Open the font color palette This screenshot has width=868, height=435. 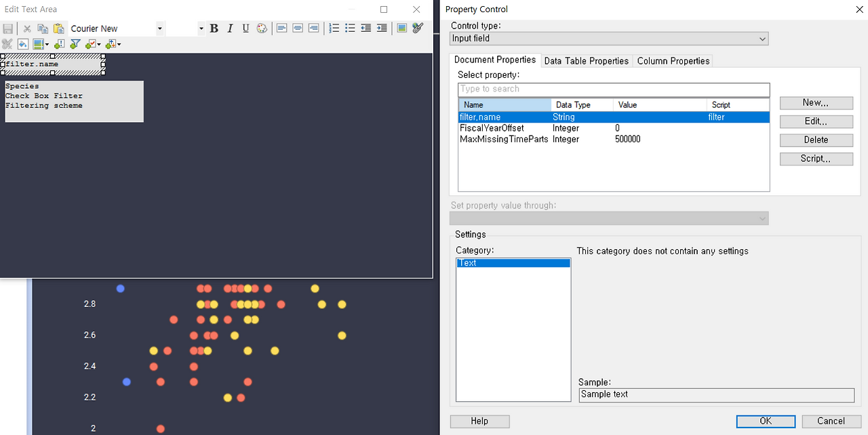tap(262, 28)
